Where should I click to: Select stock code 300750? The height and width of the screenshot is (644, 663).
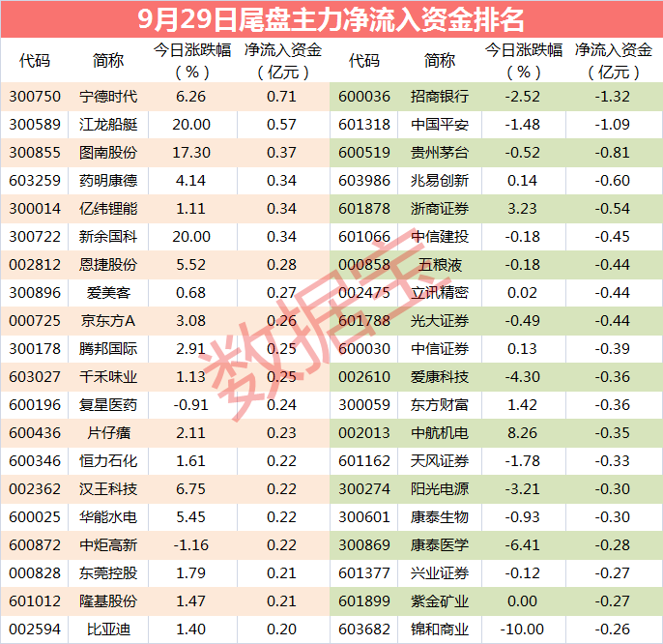(35, 97)
